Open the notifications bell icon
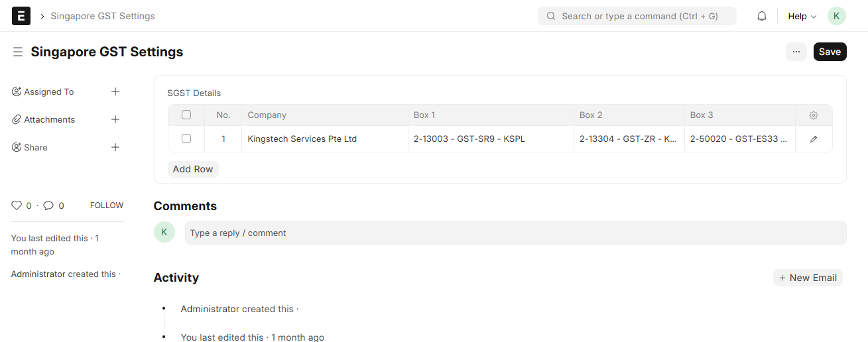868x342 pixels. 762,16
